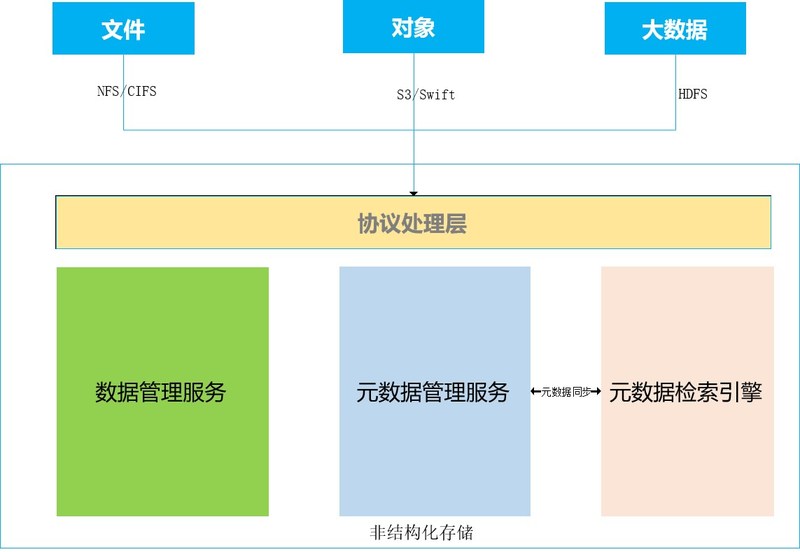This screenshot has height=552, width=800.
Task: Select horizontal line joining the three protocols
Action: pos(270,130)
